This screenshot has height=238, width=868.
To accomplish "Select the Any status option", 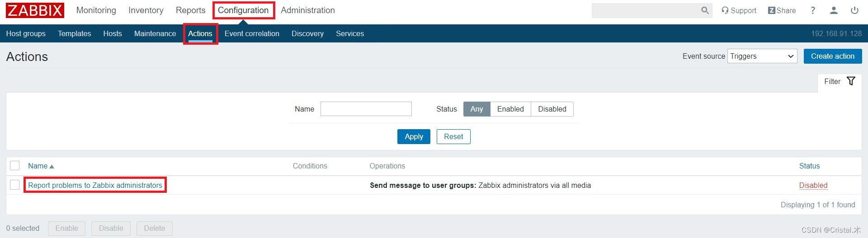I will 476,109.
